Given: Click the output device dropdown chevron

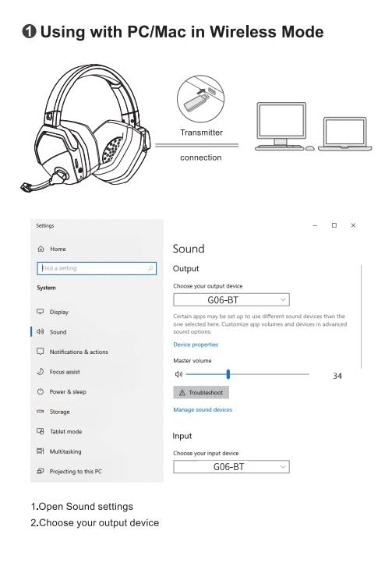Looking at the screenshot, I should 283,299.
